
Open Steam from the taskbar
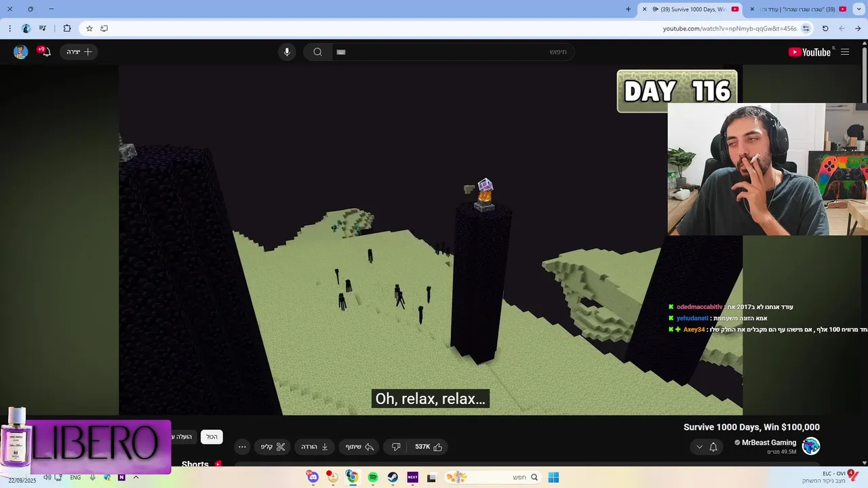pyautogui.click(x=393, y=477)
